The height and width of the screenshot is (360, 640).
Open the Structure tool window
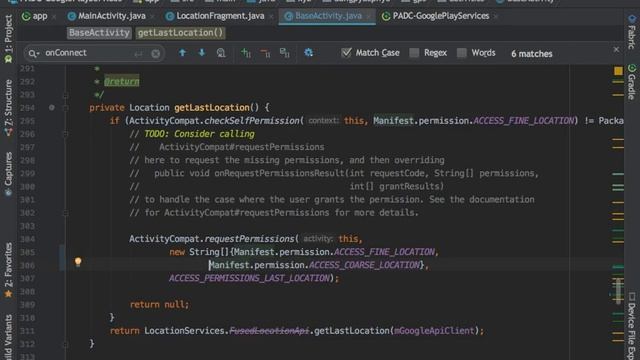(x=8, y=108)
